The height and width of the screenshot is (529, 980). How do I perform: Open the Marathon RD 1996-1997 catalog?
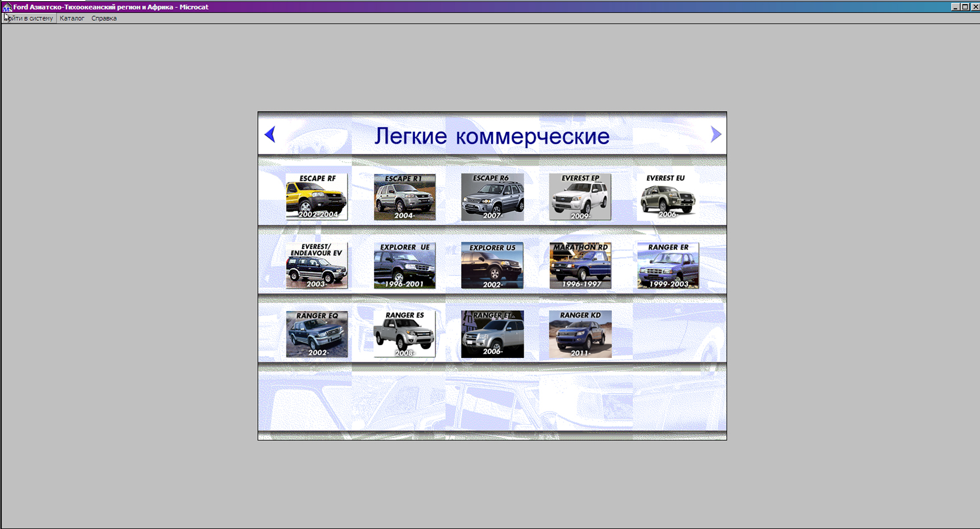580,266
